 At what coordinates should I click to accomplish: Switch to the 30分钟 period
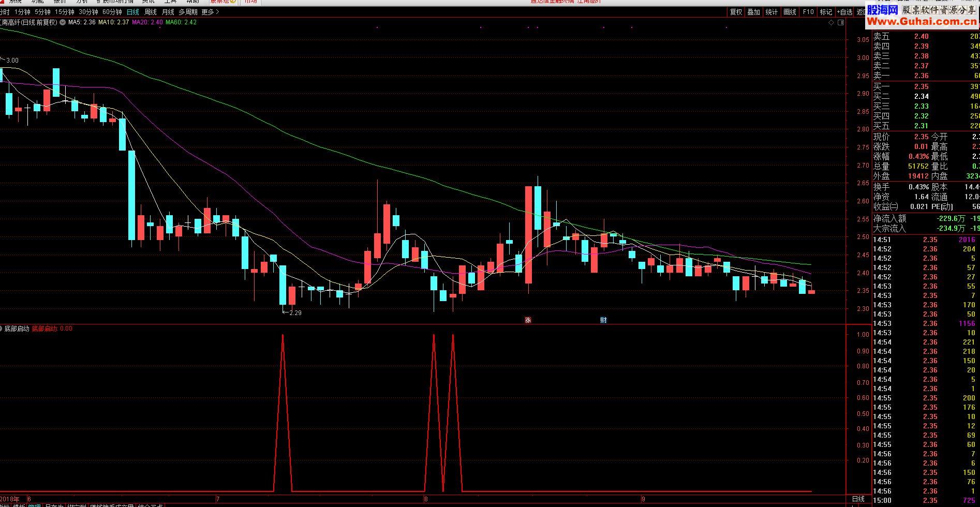[x=88, y=12]
